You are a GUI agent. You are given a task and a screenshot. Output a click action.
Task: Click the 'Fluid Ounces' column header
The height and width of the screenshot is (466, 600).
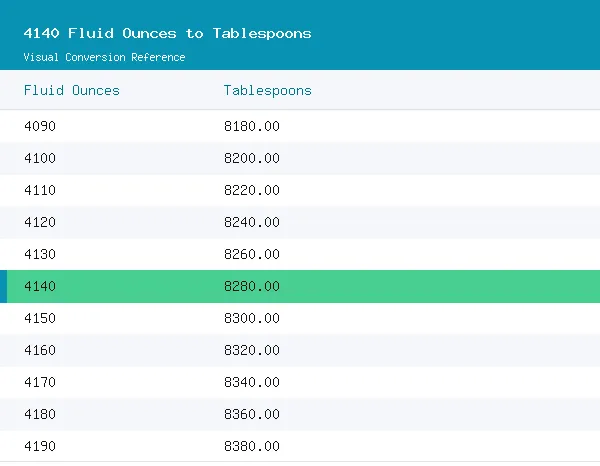click(x=72, y=90)
